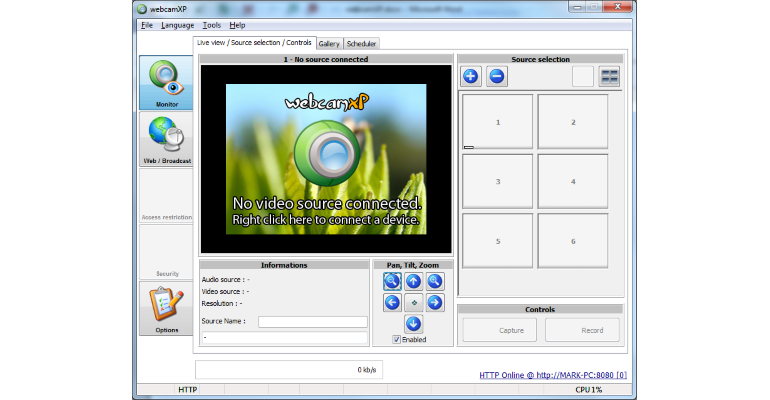This screenshot has height=400, width=770.
Task: Open the Monitor section in sidebar
Action: pyautogui.click(x=166, y=82)
